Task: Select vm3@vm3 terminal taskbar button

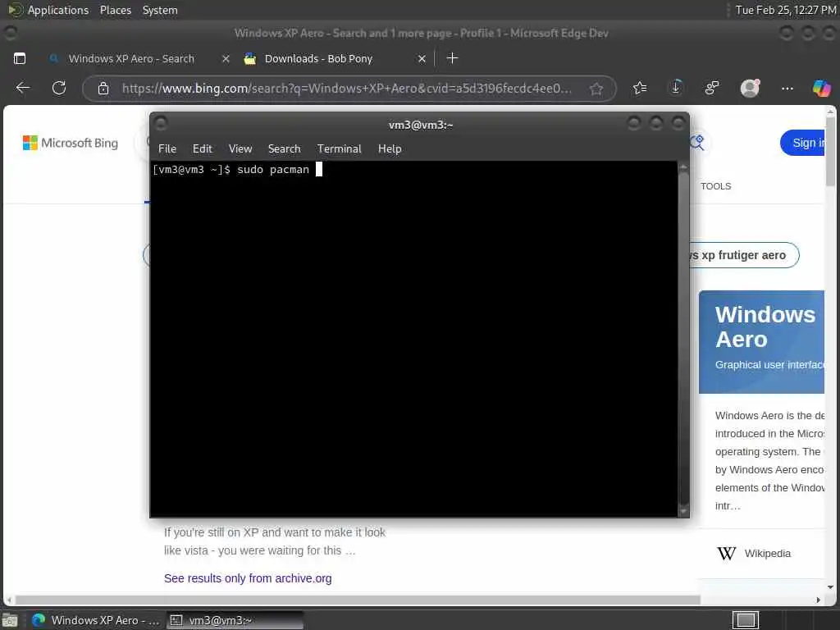Action: tap(235, 620)
